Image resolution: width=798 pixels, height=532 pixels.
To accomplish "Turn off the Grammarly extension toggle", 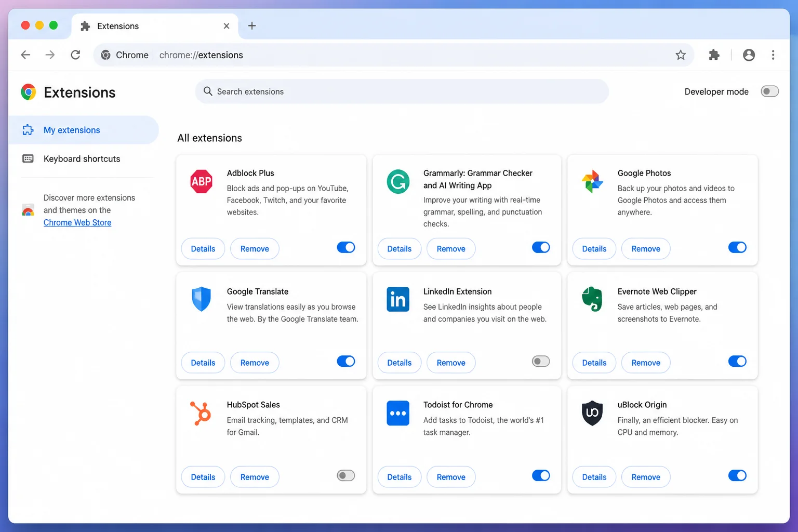I will tap(541, 247).
